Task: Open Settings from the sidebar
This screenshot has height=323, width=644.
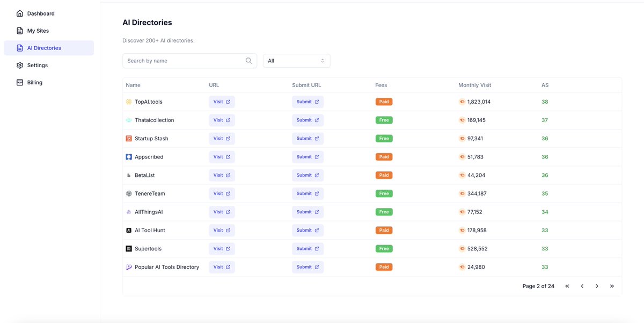Action: (x=49, y=65)
